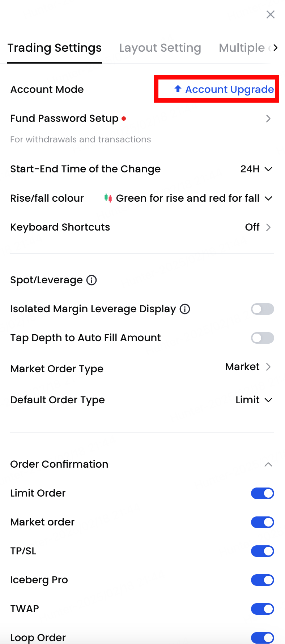The width and height of the screenshot is (285, 644).
Task: Open the Start-End Time 24H dropdown
Action: coord(256,169)
